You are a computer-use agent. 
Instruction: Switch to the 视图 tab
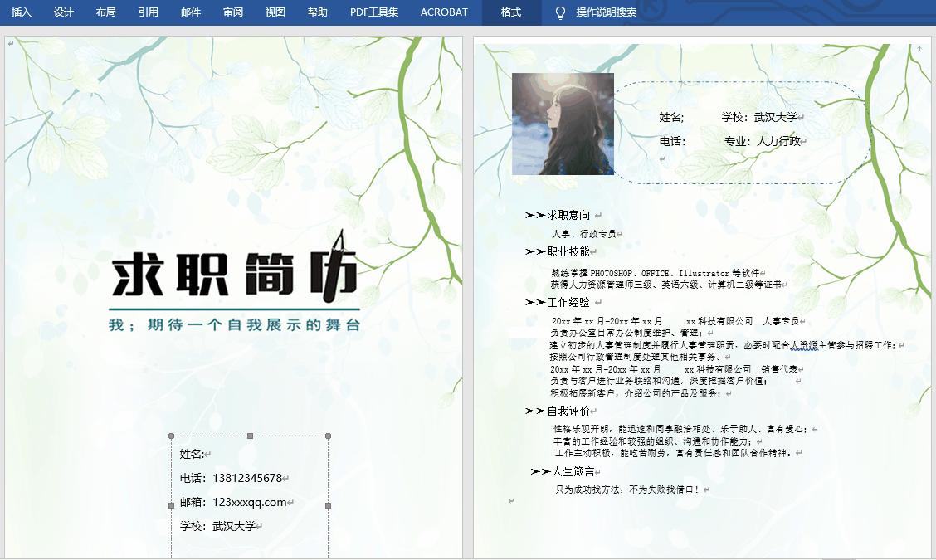coord(275,12)
